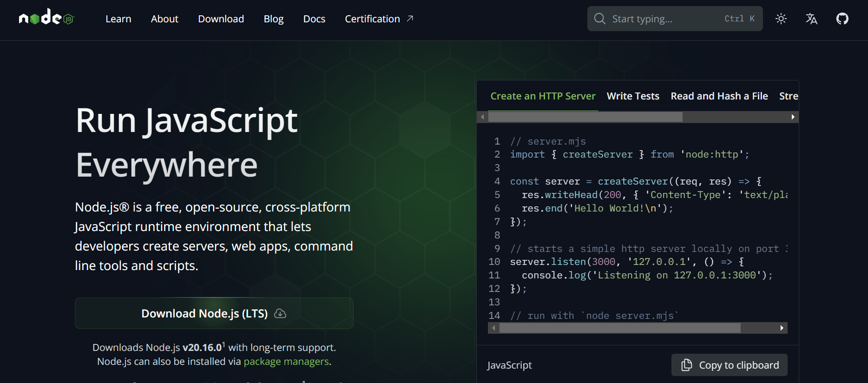
Task: Click the res.end Hello World line
Action: point(598,208)
